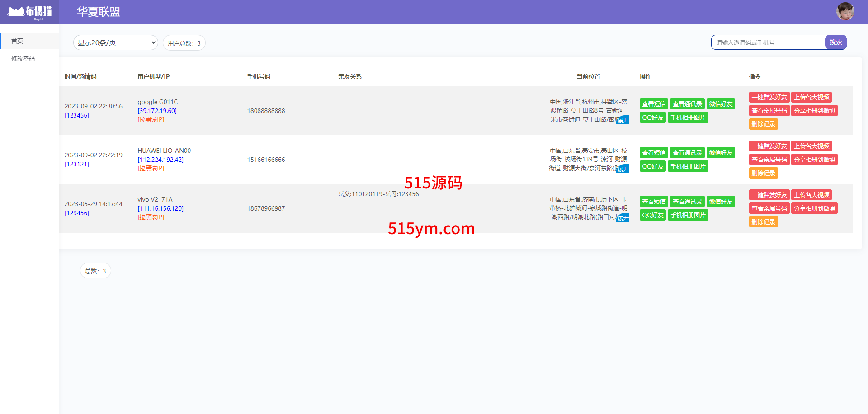
Task: Delete record for the vivo V2171A row
Action: click(x=763, y=222)
